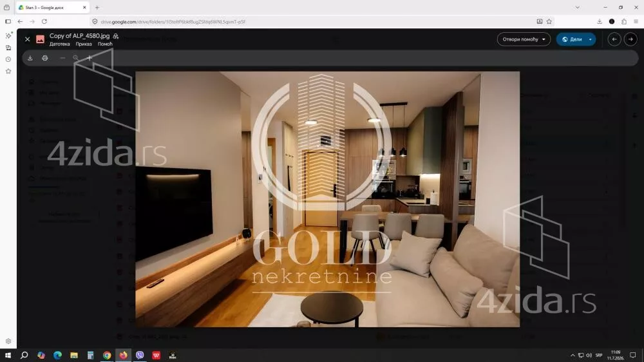Print the image with the printer icon

(x=45, y=58)
